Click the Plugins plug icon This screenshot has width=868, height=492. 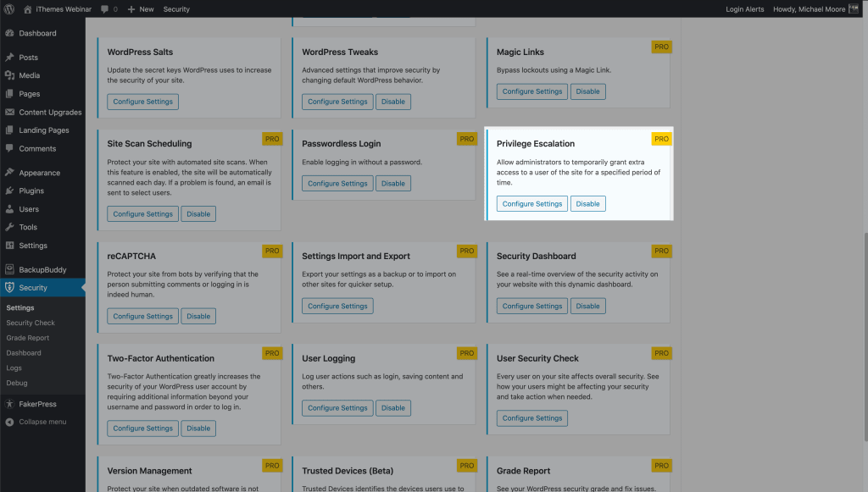click(9, 191)
